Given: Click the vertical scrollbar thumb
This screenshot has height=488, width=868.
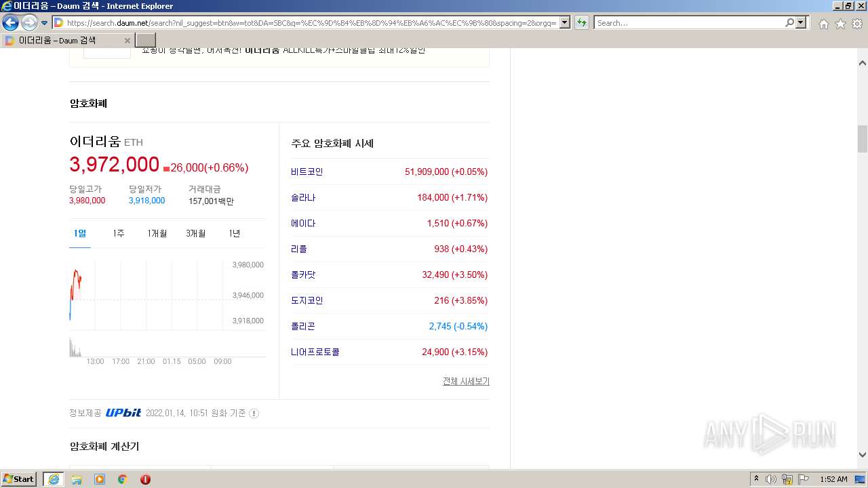Looking at the screenshot, I should tap(863, 139).
